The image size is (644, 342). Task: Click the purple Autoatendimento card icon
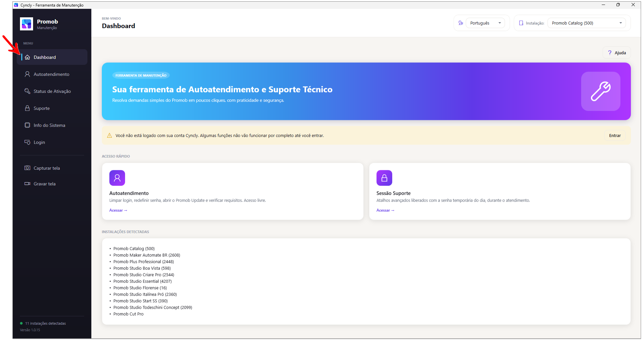click(117, 178)
